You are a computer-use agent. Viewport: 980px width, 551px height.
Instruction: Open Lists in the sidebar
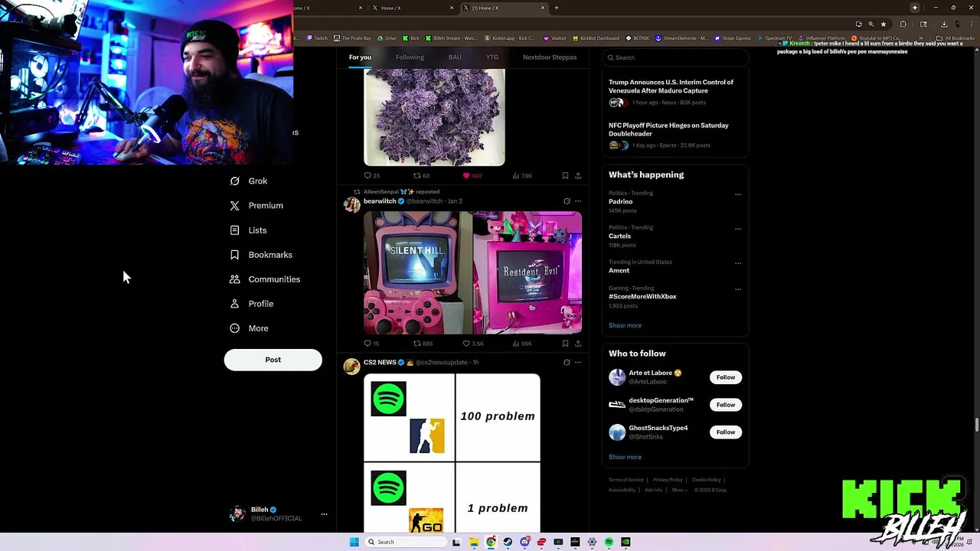[x=248, y=230]
